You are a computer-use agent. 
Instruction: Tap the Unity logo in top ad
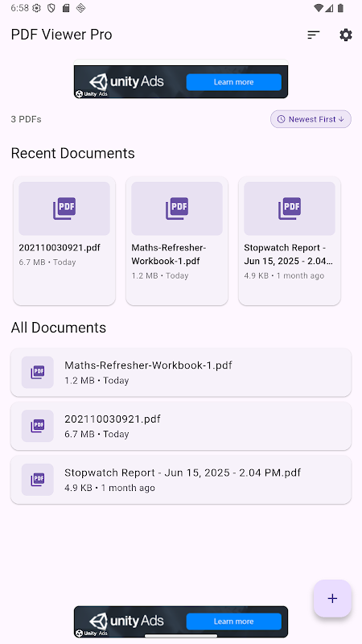click(x=98, y=81)
